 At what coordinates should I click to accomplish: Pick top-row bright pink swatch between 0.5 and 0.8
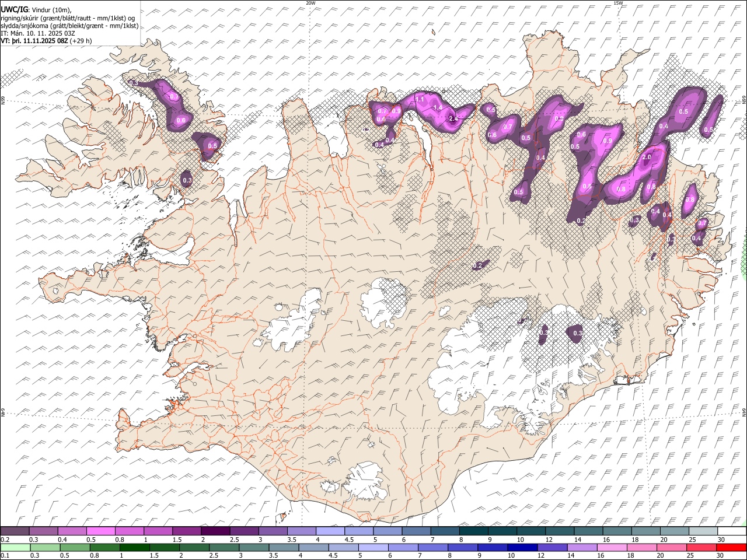[x=100, y=531]
